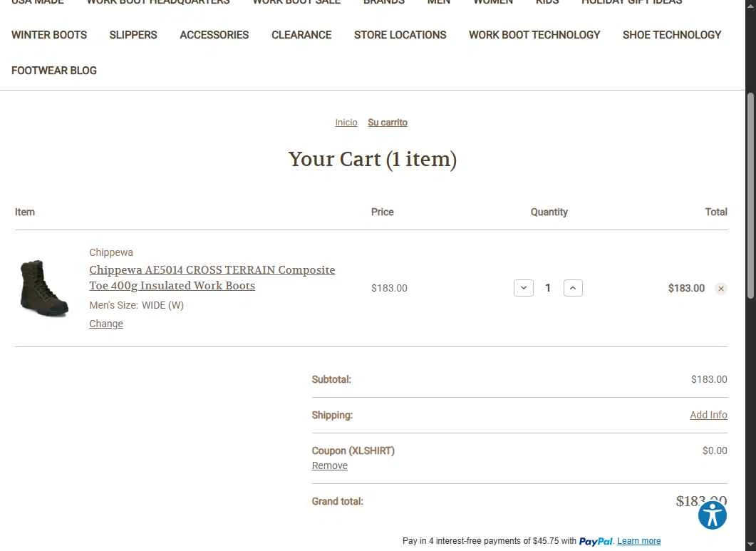This screenshot has width=756, height=551.
Task: Click the PayPal logo
Action: pos(596,541)
